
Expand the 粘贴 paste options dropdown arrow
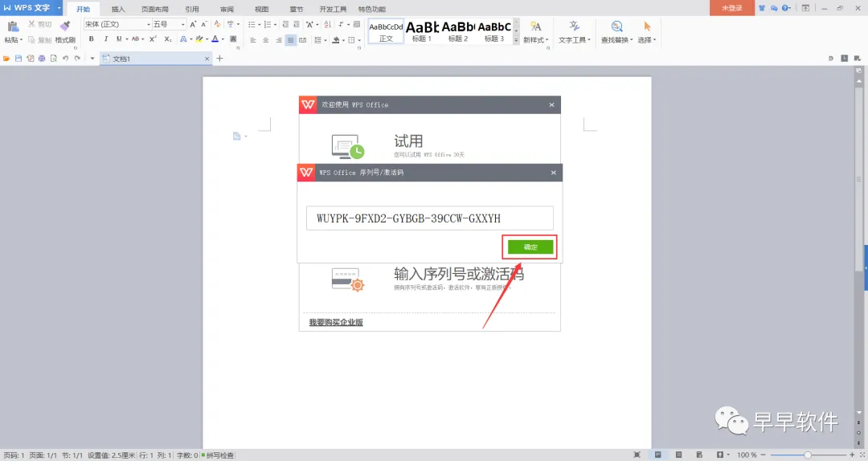pos(21,40)
